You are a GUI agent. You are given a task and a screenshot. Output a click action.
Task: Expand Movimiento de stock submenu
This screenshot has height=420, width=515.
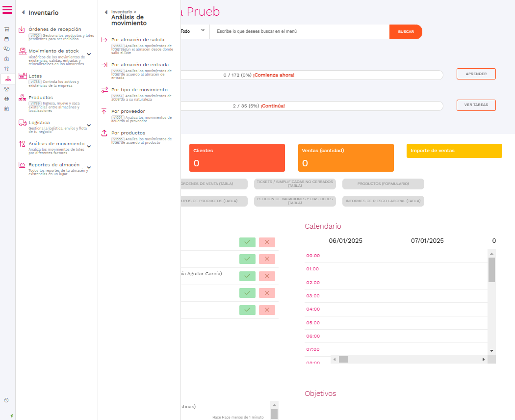pyautogui.click(x=89, y=54)
